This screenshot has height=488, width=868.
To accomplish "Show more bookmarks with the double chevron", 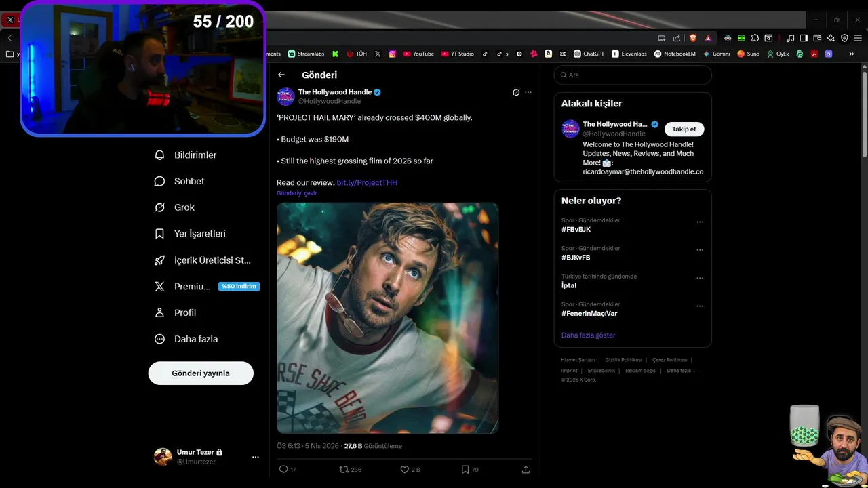I will pos(852,54).
